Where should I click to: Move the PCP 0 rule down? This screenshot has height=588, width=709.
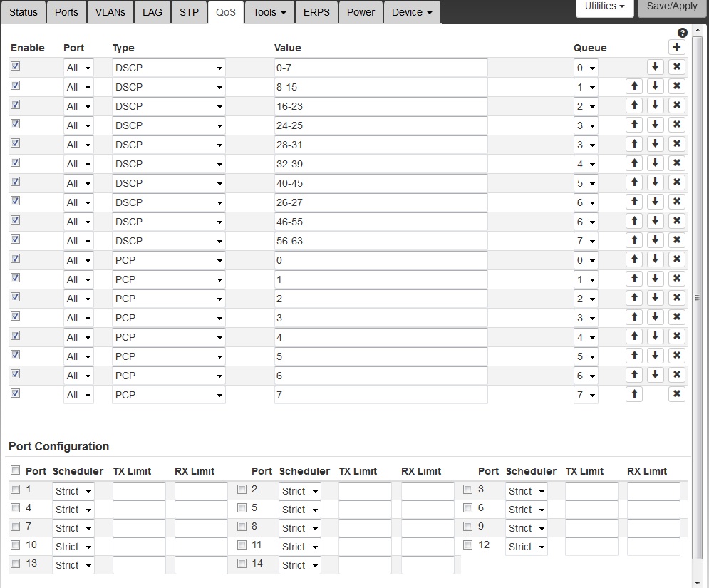coord(656,259)
